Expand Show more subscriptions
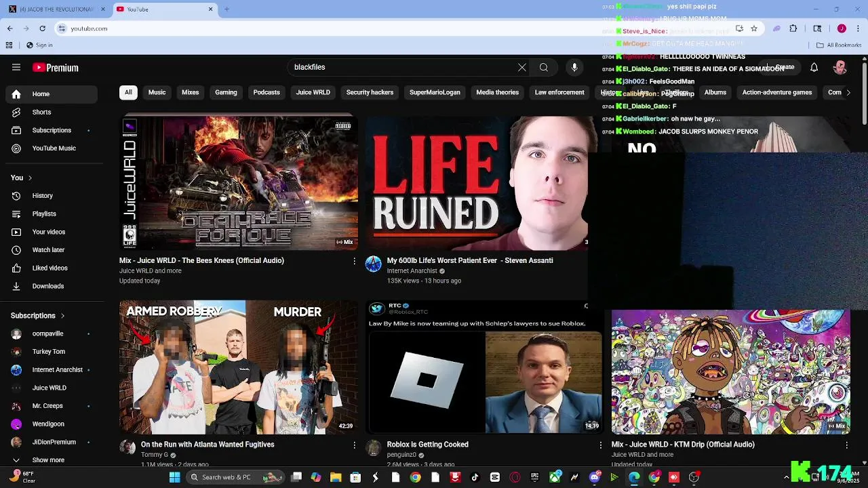 coord(49,460)
